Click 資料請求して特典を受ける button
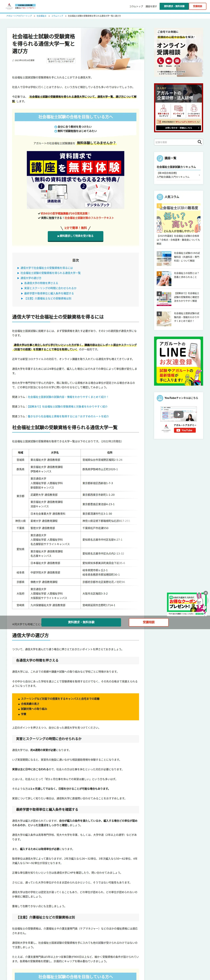210x980 pixels. click(75, 236)
